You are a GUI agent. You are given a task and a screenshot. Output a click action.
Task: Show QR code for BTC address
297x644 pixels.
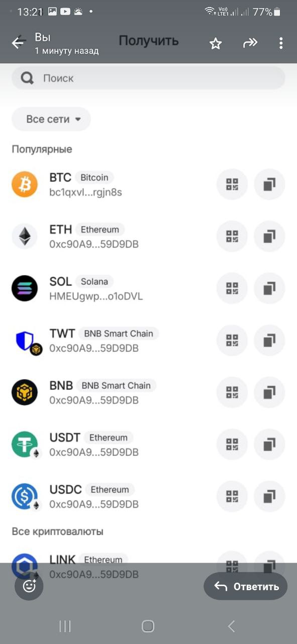[x=232, y=185]
